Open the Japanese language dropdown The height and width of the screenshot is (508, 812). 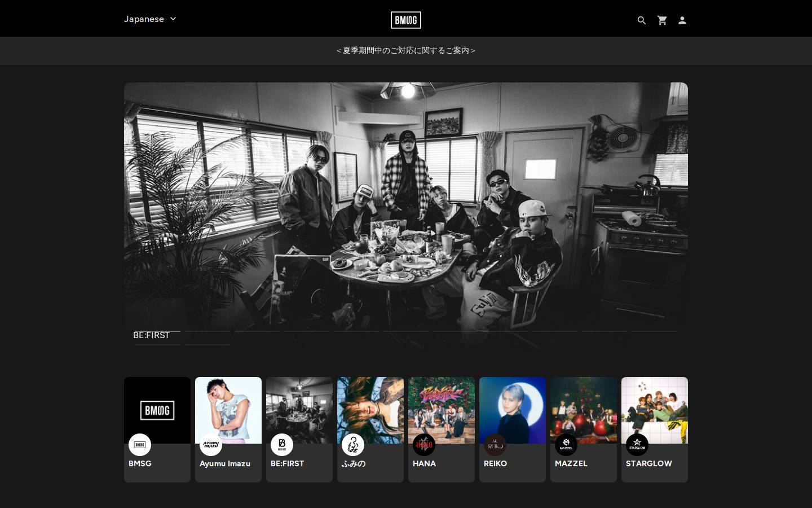pos(150,19)
